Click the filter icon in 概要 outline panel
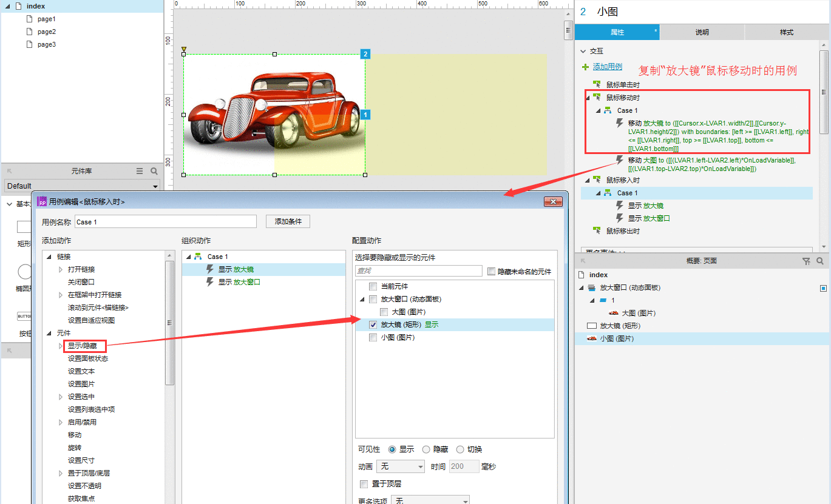The width and height of the screenshot is (831, 504). pos(806,261)
